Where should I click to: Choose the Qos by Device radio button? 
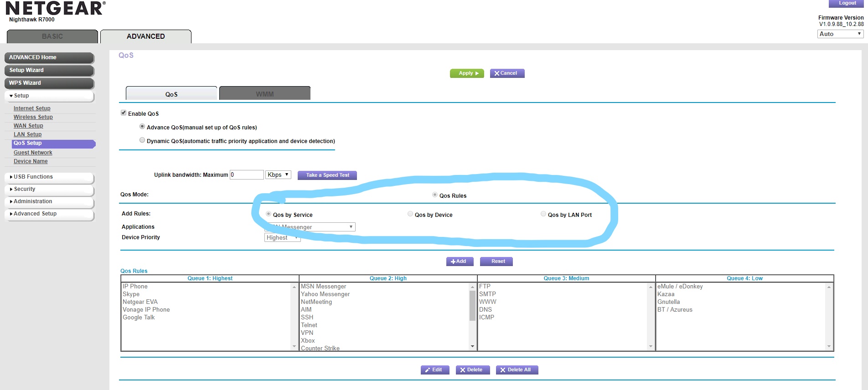tap(410, 214)
